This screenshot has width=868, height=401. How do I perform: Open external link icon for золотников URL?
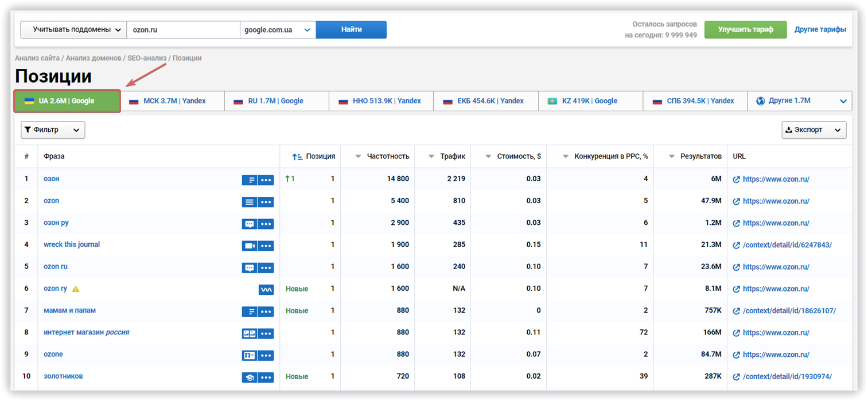pyautogui.click(x=737, y=377)
